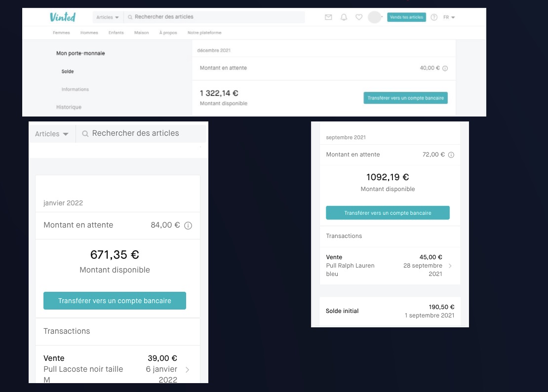Image resolution: width=548 pixels, height=392 pixels.
Task: Click 45,00 € sale amount
Action: pyautogui.click(x=431, y=257)
